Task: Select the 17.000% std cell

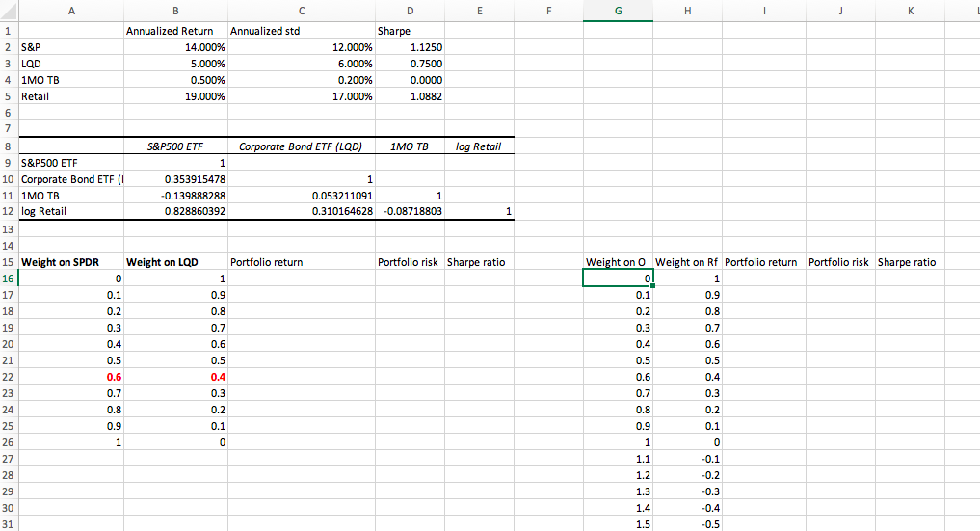Action: [x=302, y=96]
